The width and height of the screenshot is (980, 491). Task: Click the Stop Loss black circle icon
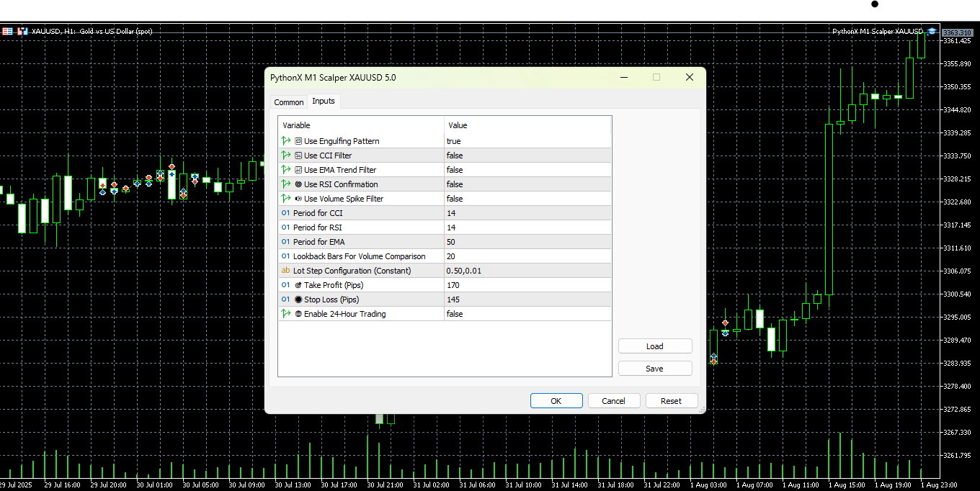pyautogui.click(x=298, y=299)
